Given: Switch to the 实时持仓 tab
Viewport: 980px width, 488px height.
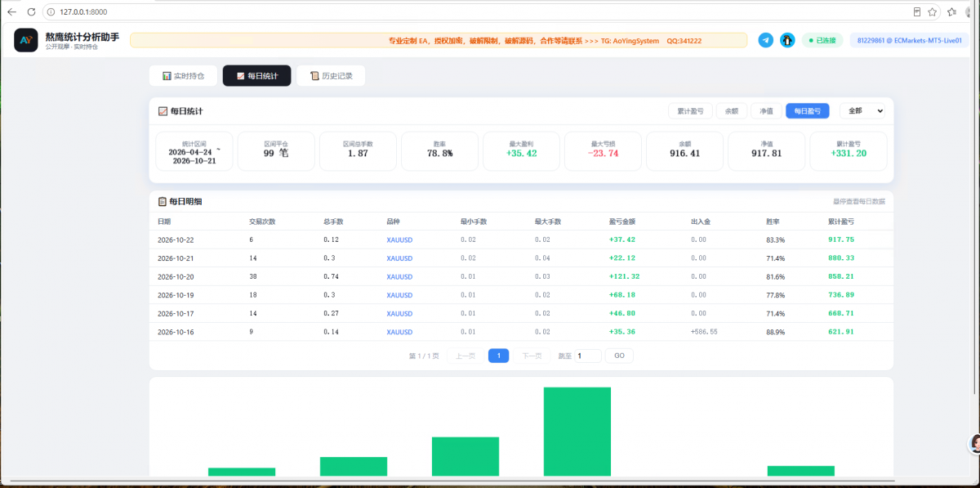Looking at the screenshot, I should (184, 76).
